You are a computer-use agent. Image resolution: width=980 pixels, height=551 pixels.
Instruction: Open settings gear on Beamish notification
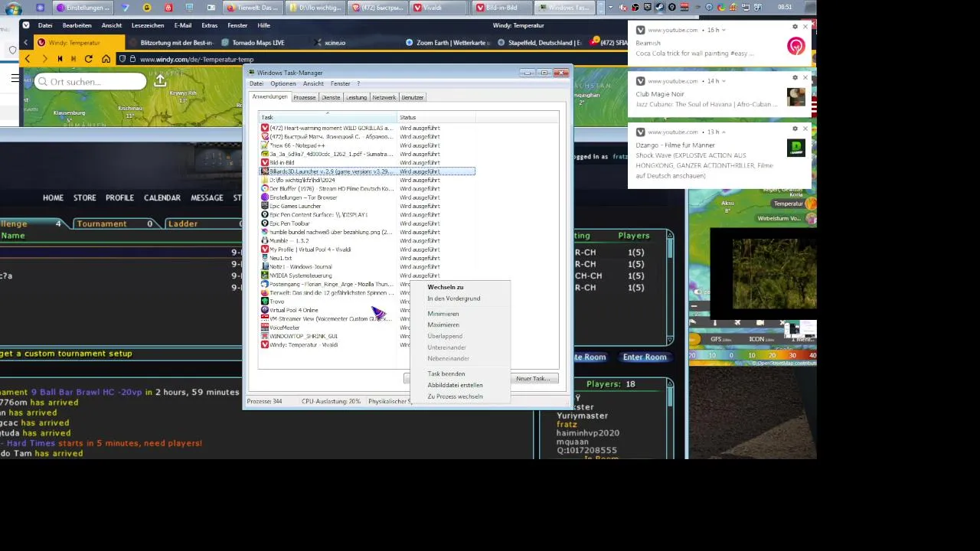click(x=795, y=27)
